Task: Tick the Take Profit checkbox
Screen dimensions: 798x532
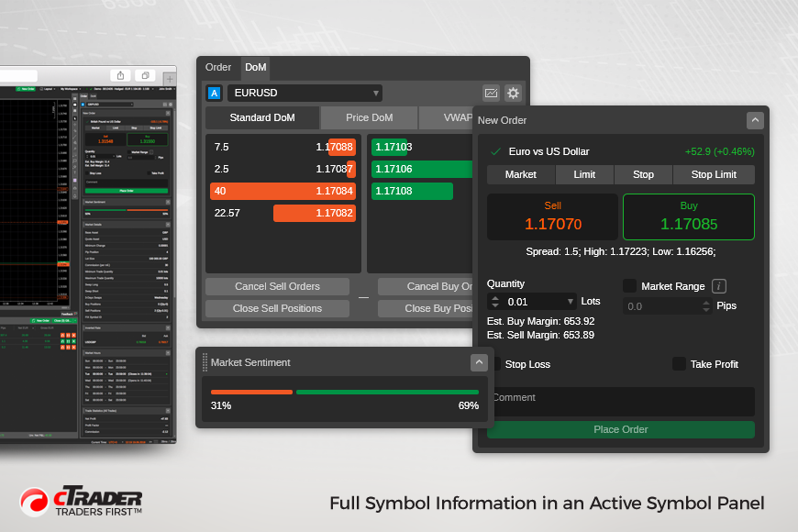Action: click(x=679, y=364)
